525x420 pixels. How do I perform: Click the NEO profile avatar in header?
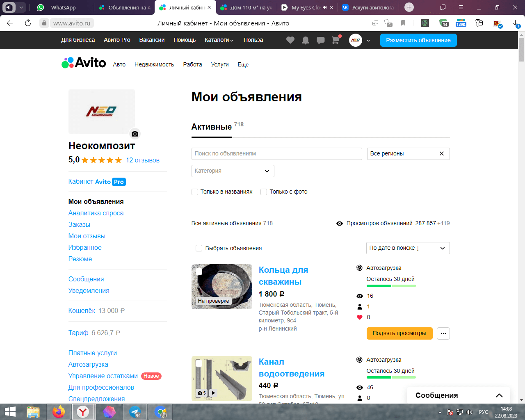pyautogui.click(x=356, y=40)
